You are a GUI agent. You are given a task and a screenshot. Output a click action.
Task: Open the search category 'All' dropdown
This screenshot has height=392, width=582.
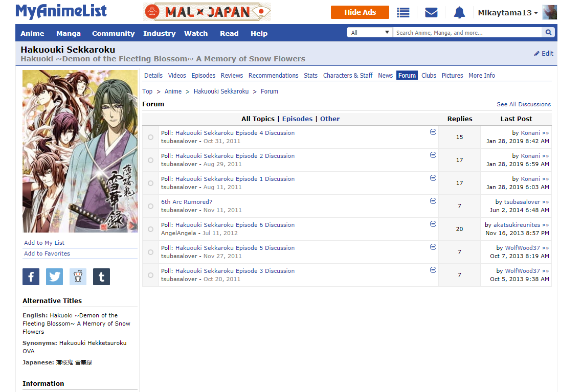(370, 33)
